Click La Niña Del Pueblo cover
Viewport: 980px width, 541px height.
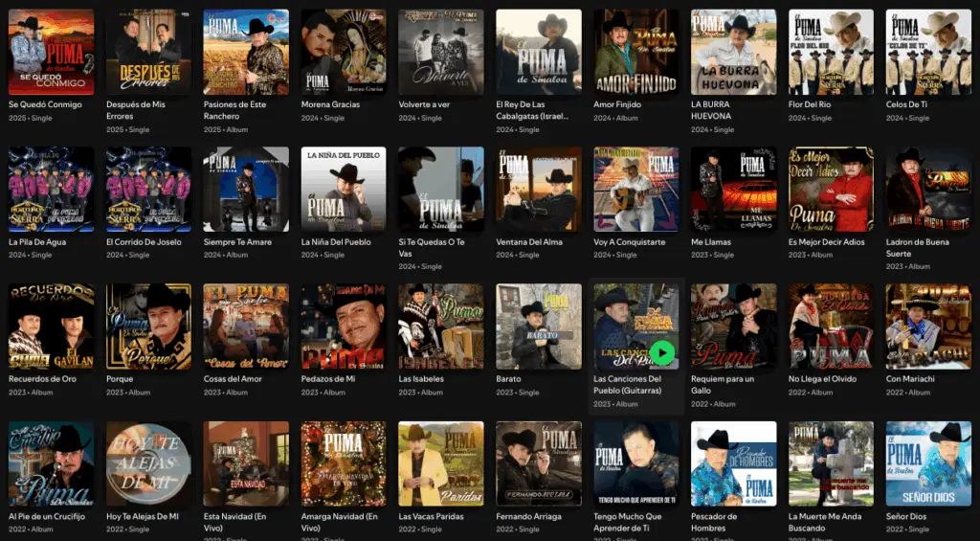(x=344, y=189)
